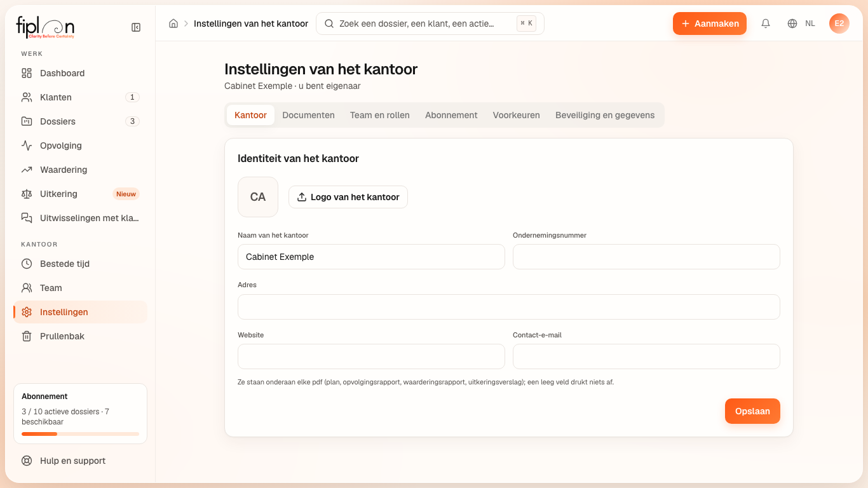
Task: Click the Hulp en support lifebuoy icon
Action: (27, 461)
